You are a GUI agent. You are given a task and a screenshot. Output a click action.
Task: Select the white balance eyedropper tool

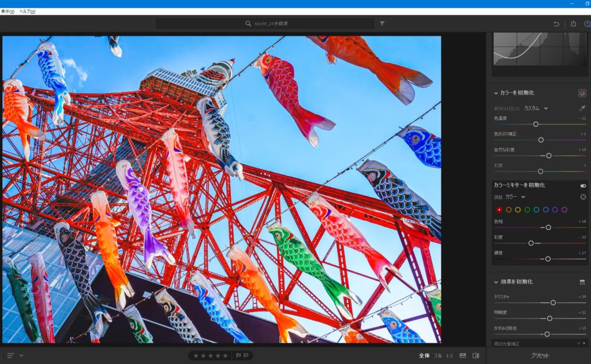pos(582,108)
